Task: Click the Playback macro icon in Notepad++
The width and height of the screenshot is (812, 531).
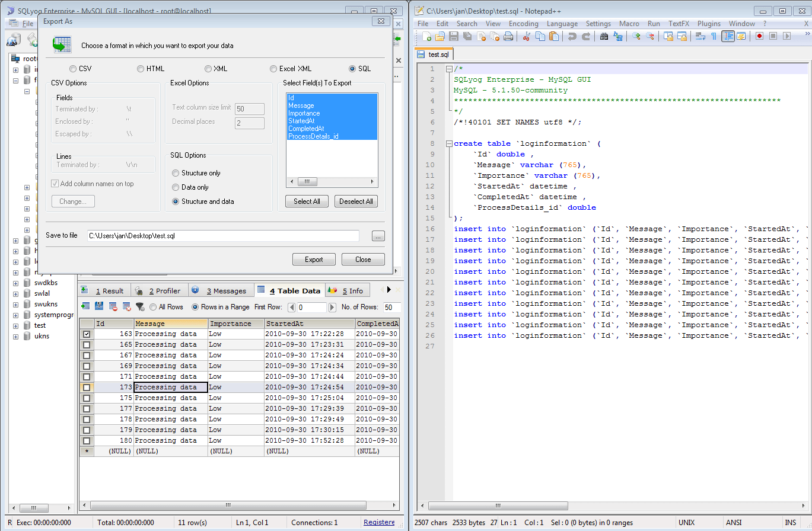Action: (x=787, y=36)
